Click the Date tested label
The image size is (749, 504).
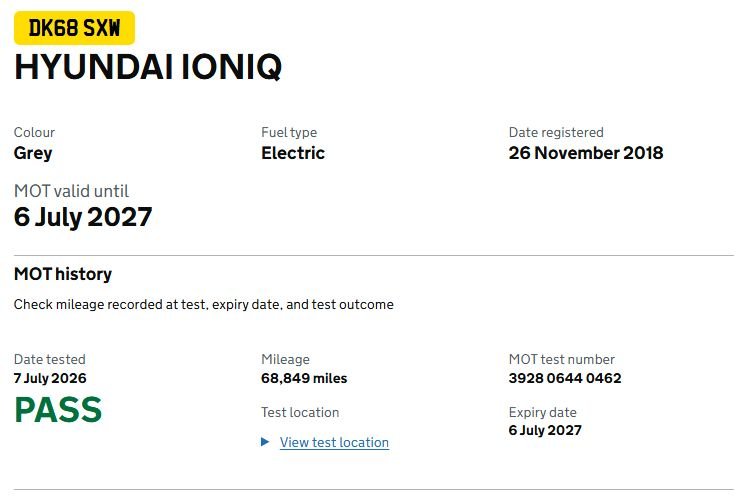[50, 359]
